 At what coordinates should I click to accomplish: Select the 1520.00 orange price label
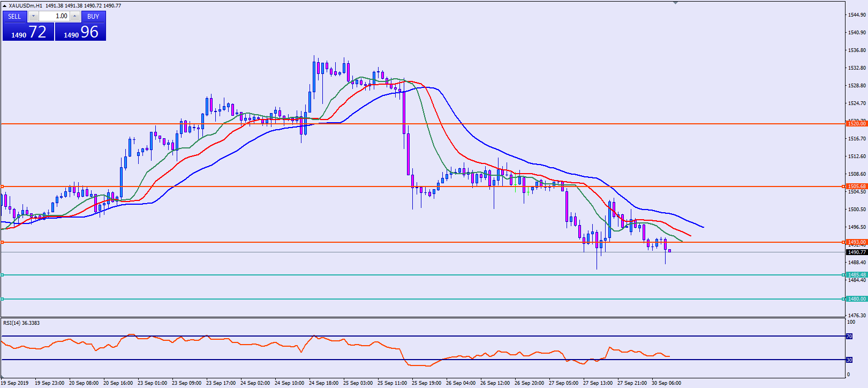[x=856, y=124]
